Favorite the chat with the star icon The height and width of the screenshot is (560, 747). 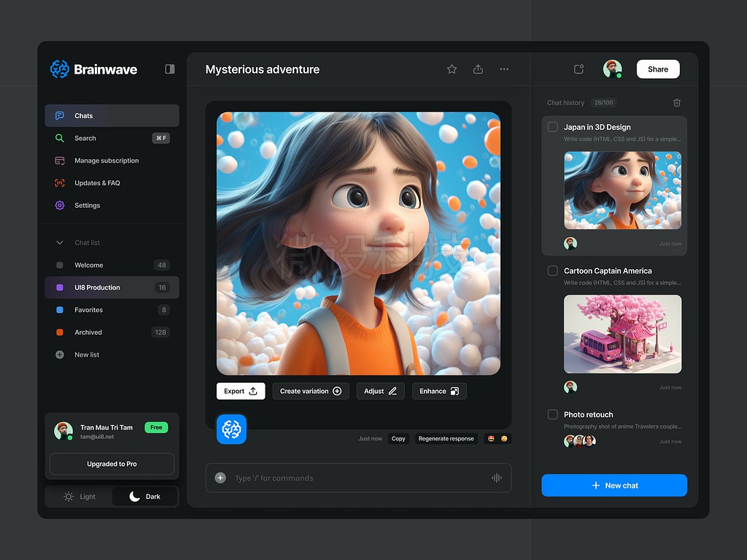(x=452, y=69)
